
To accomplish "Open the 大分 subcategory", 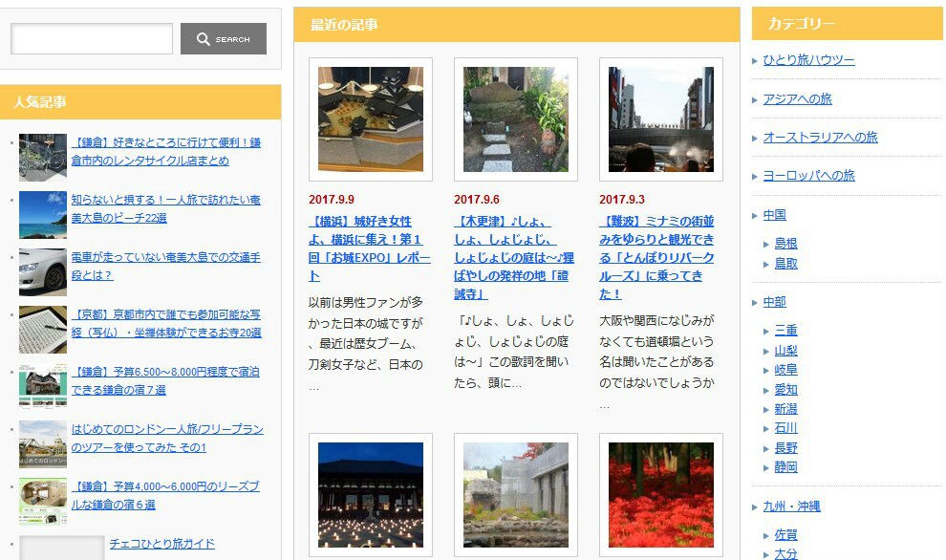I will (x=785, y=553).
